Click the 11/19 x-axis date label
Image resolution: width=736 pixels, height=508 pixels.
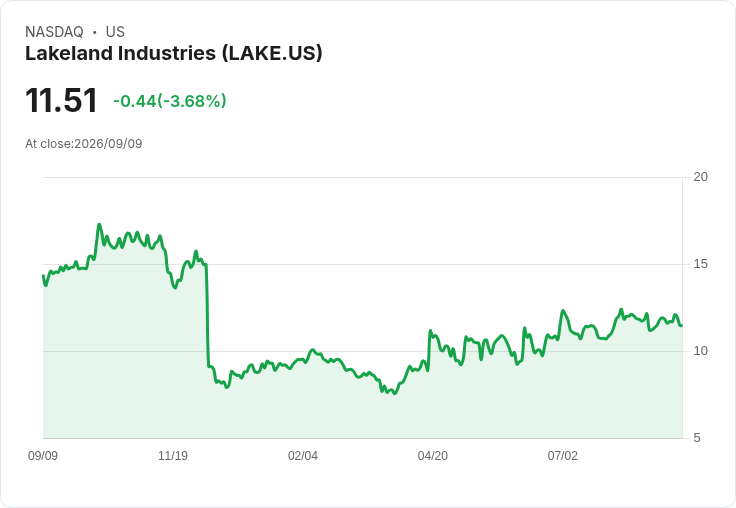click(173, 456)
